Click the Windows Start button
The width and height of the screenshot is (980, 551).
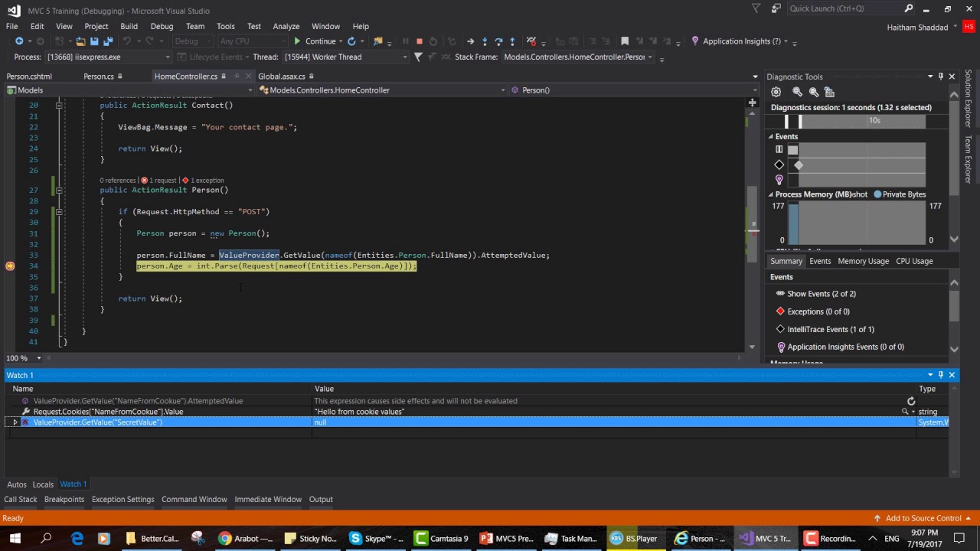pyautogui.click(x=15, y=538)
